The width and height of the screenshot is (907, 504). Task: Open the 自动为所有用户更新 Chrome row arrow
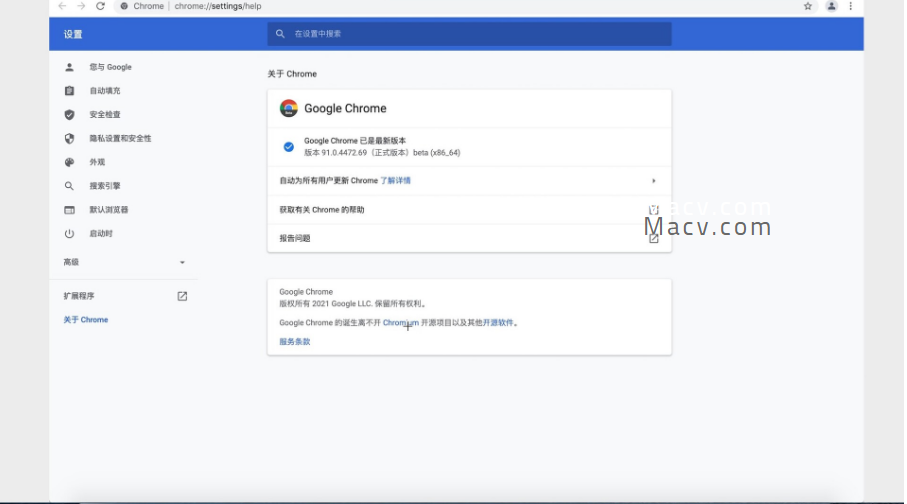(x=654, y=181)
